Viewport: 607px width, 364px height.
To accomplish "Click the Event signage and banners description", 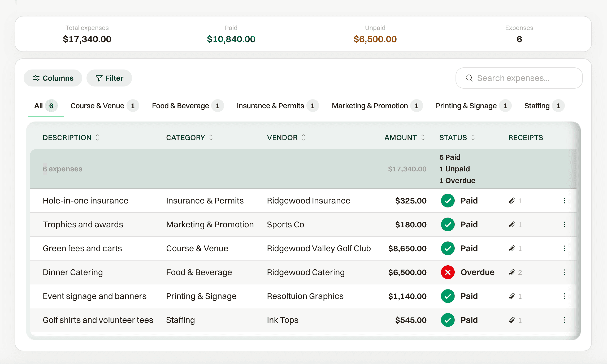I will pyautogui.click(x=94, y=296).
